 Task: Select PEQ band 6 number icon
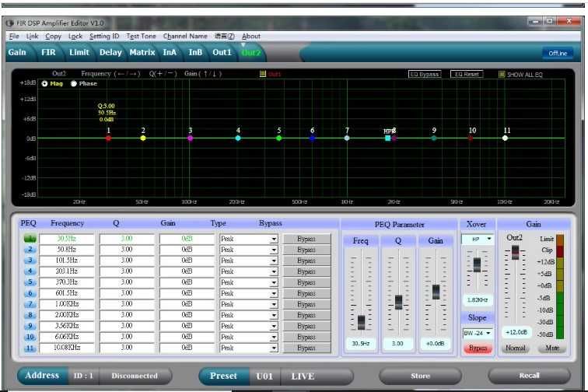(30, 293)
